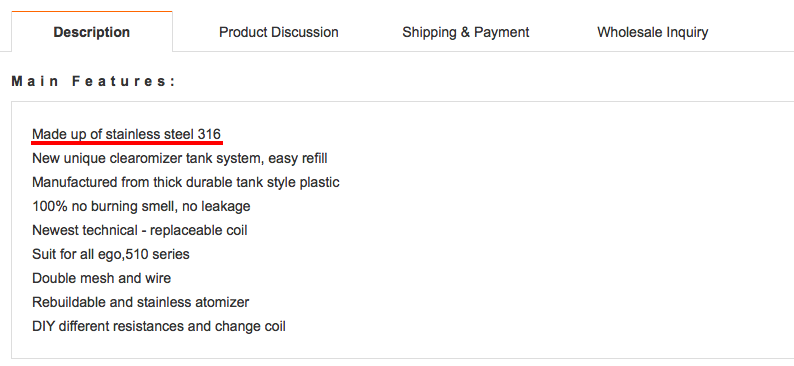This screenshot has height=366, width=794.
Task: Click the Rebuildable and stainless atomizer line
Action: tap(140, 302)
